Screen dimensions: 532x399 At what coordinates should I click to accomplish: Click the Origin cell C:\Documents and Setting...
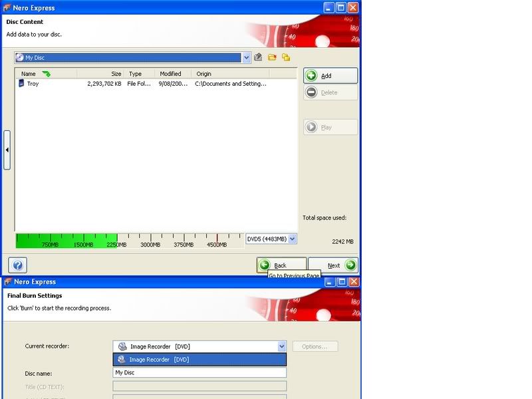[230, 84]
